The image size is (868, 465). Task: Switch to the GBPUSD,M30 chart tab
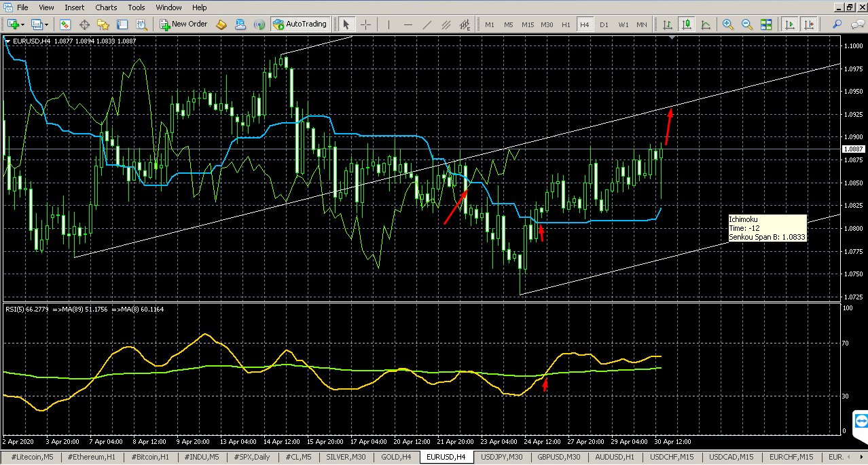click(x=559, y=457)
